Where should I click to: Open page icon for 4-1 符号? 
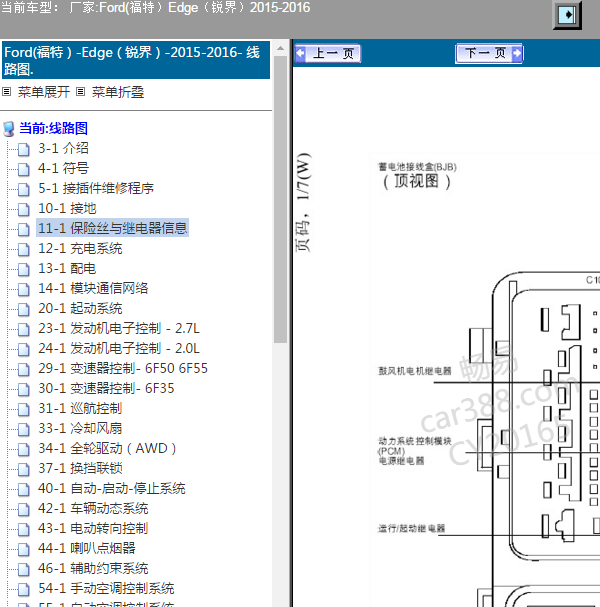pos(24,169)
